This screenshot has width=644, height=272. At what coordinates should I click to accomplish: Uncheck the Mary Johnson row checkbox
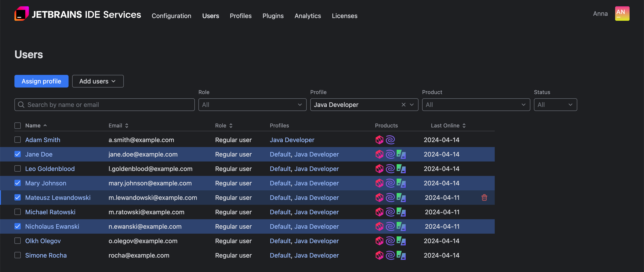[x=18, y=183]
